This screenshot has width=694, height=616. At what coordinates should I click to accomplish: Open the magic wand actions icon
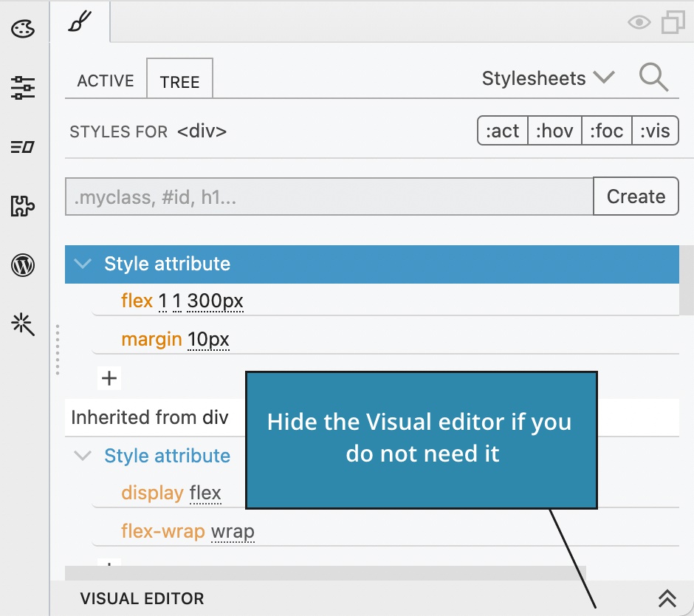coord(23,324)
